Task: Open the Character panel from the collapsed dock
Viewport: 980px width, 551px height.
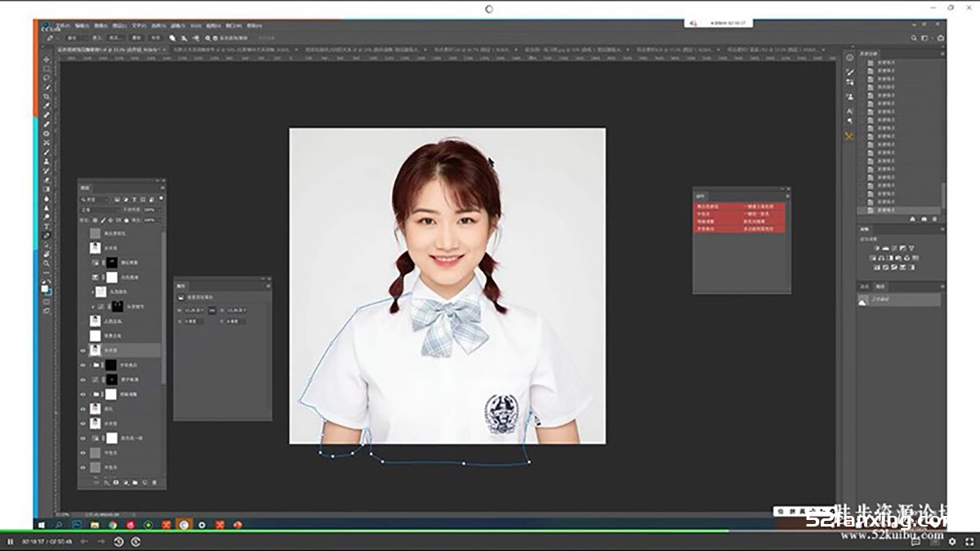Action: pyautogui.click(x=849, y=111)
